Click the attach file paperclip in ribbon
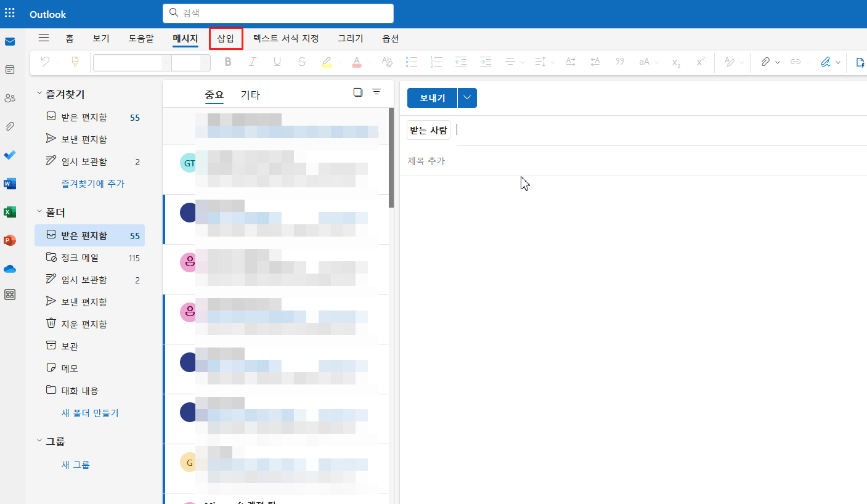867x504 pixels. [765, 62]
